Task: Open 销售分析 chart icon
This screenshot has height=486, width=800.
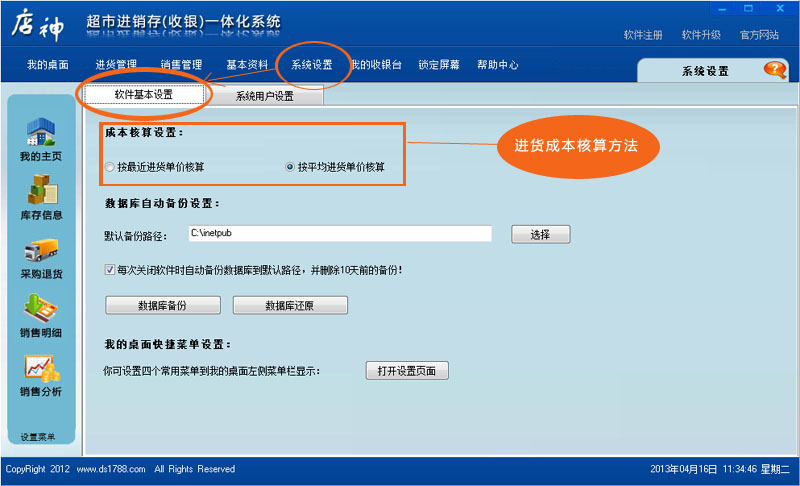Action: [x=41, y=375]
